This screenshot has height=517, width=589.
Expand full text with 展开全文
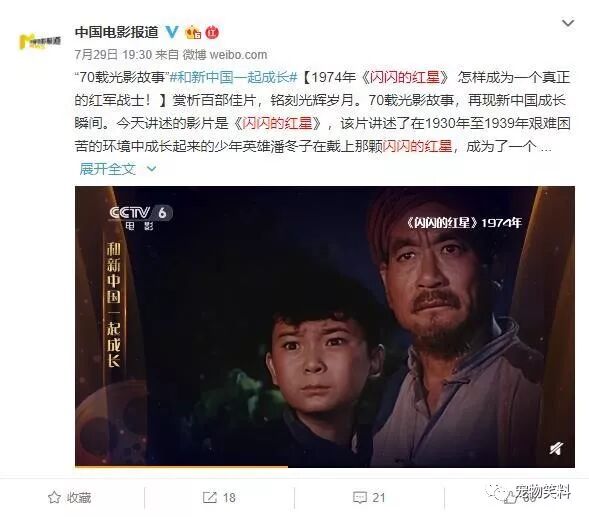click(x=107, y=169)
